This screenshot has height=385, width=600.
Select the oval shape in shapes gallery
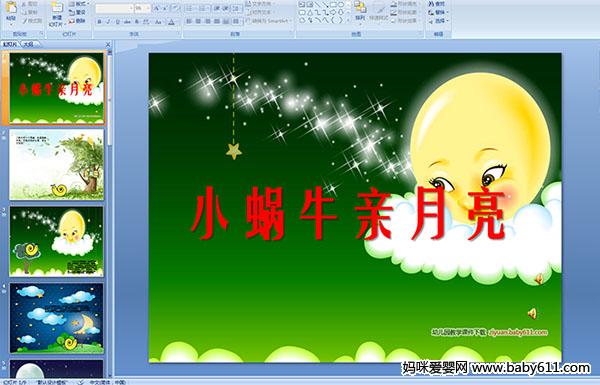coord(341,5)
